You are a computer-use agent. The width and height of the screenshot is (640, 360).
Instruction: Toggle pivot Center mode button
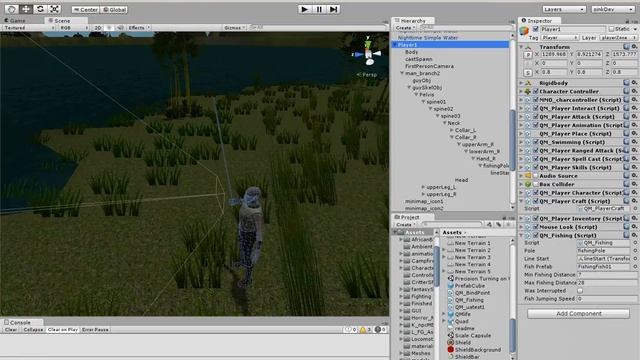85,9
